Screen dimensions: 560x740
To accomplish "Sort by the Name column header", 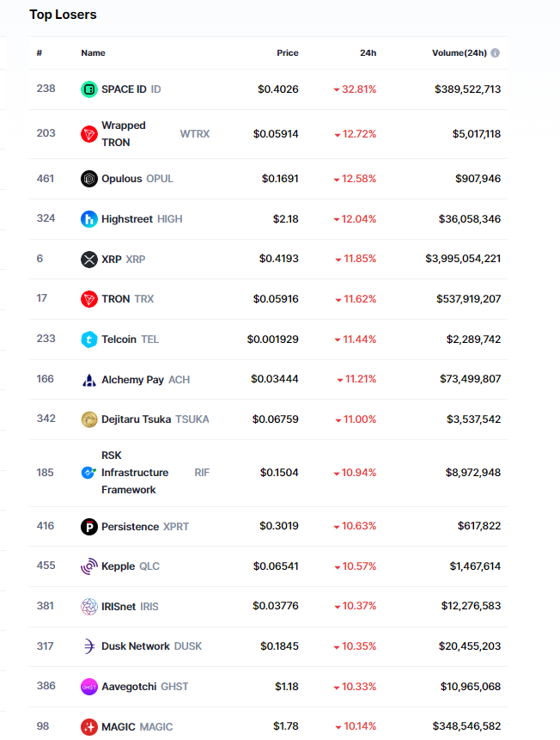I will (93, 53).
